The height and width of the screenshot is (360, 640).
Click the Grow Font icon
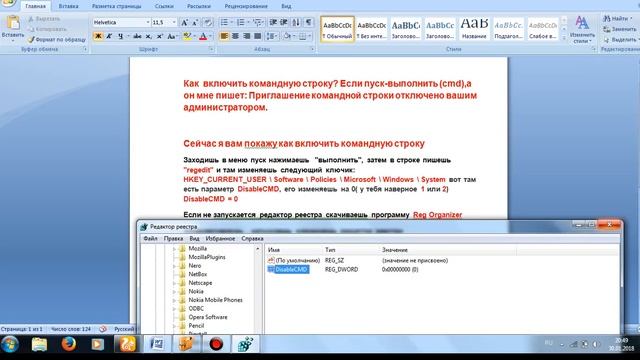coord(184,22)
